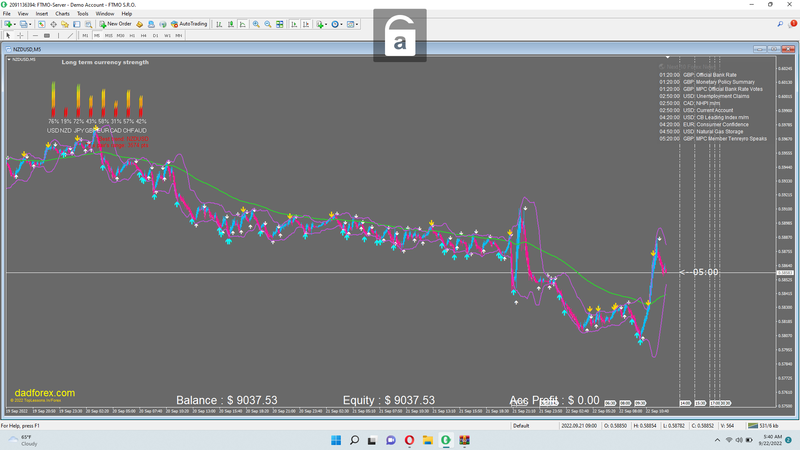
Task: Toggle AutoTrading on or off
Action: 189,24
